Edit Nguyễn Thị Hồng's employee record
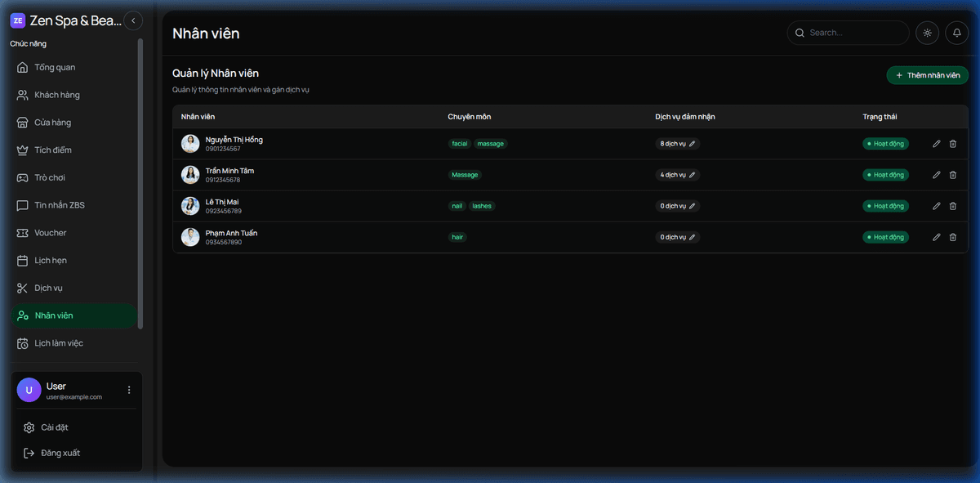The image size is (980, 483). point(936,144)
